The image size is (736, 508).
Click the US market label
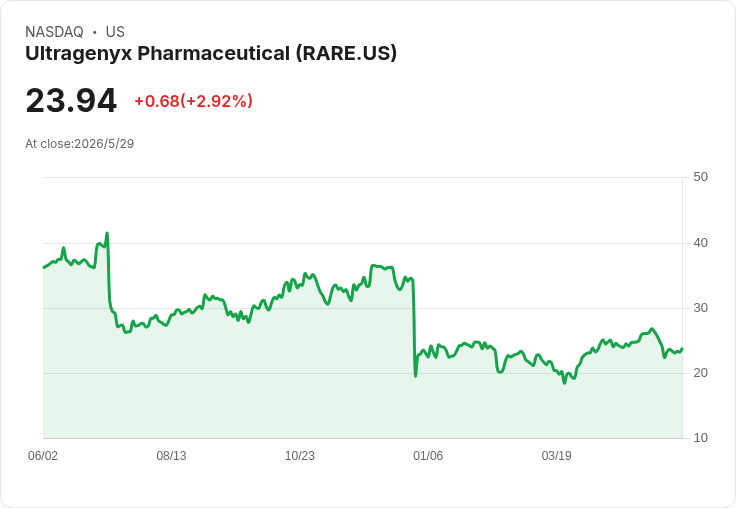[115, 32]
